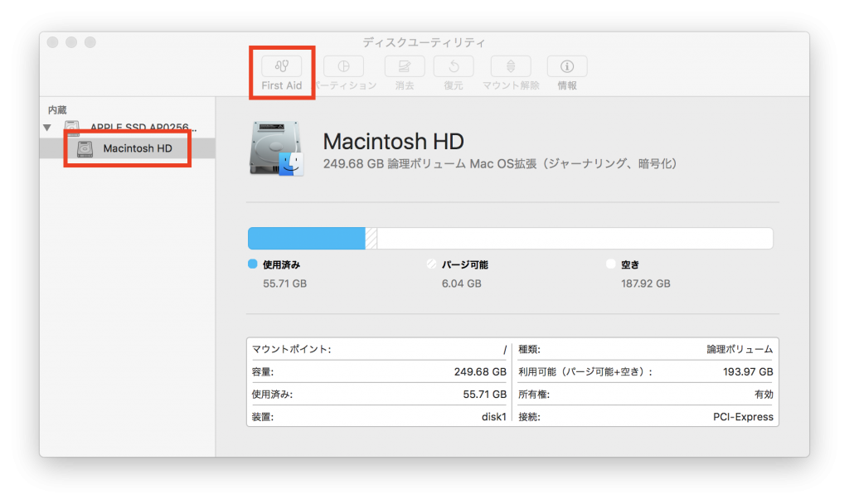Image resolution: width=849 pixels, height=504 pixels.
Task: Click the mount point value showing /
Action: point(504,349)
